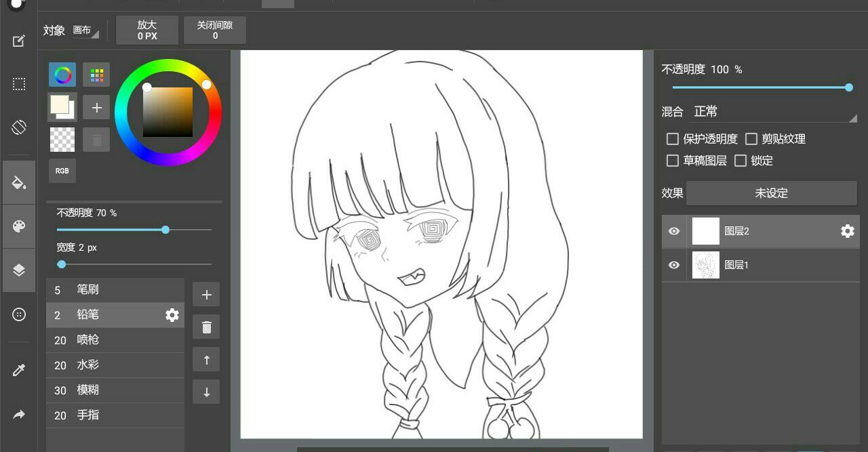Click the rotate canvas icon
The image size is (868, 452).
[x=19, y=127]
